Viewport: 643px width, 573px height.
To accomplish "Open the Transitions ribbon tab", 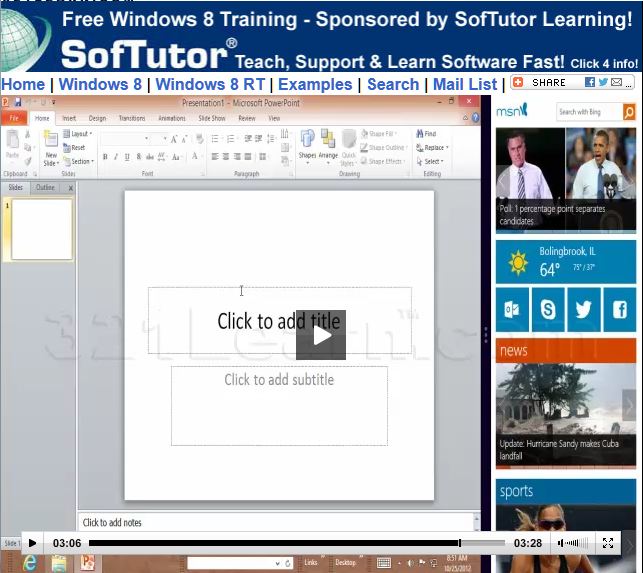I will [132, 118].
